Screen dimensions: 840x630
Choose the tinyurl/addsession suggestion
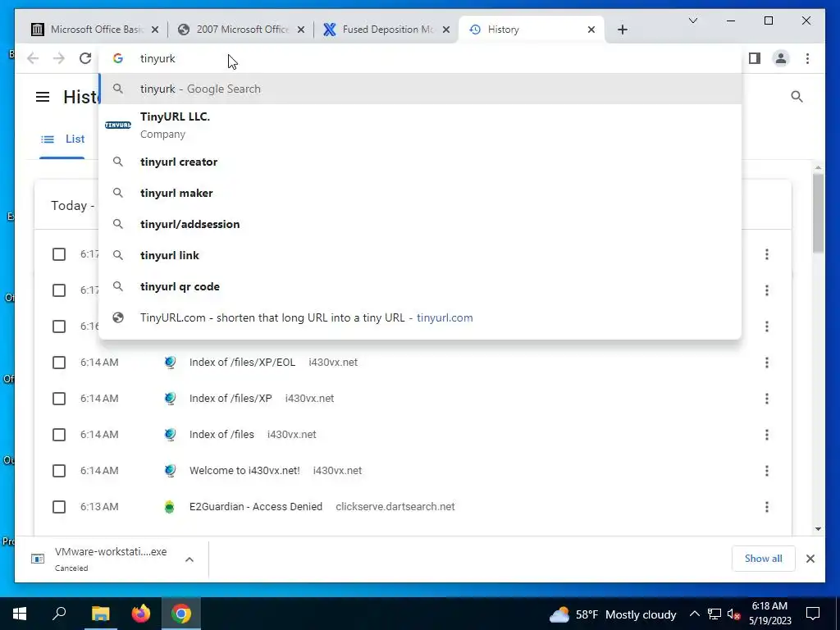421,224
